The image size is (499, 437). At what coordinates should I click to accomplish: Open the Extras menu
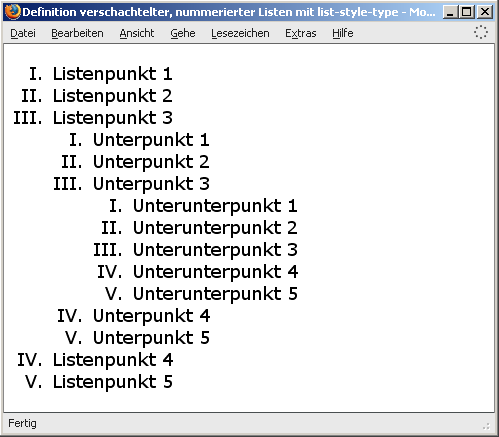click(x=301, y=33)
